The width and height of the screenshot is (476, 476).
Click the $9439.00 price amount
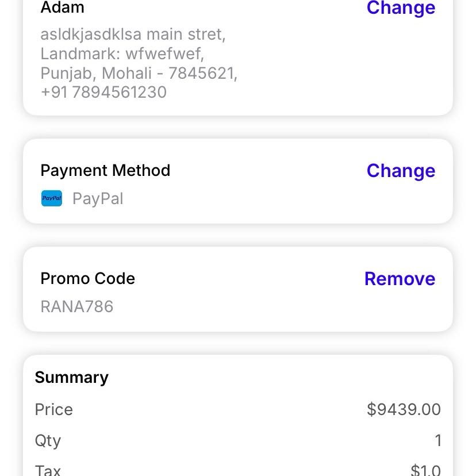click(x=404, y=409)
